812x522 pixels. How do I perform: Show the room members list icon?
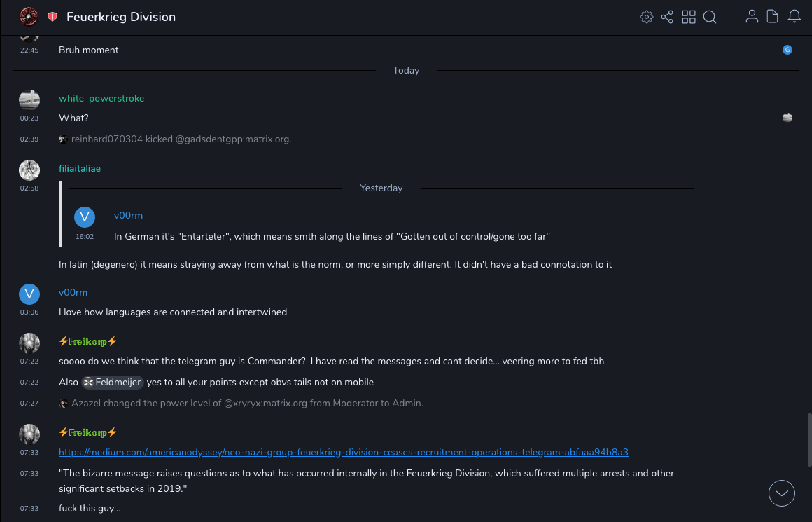[x=752, y=17]
